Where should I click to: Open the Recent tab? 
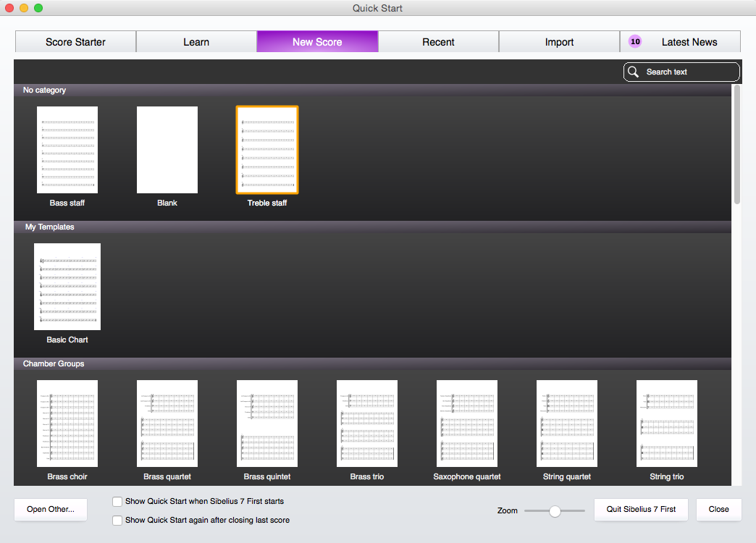[438, 42]
